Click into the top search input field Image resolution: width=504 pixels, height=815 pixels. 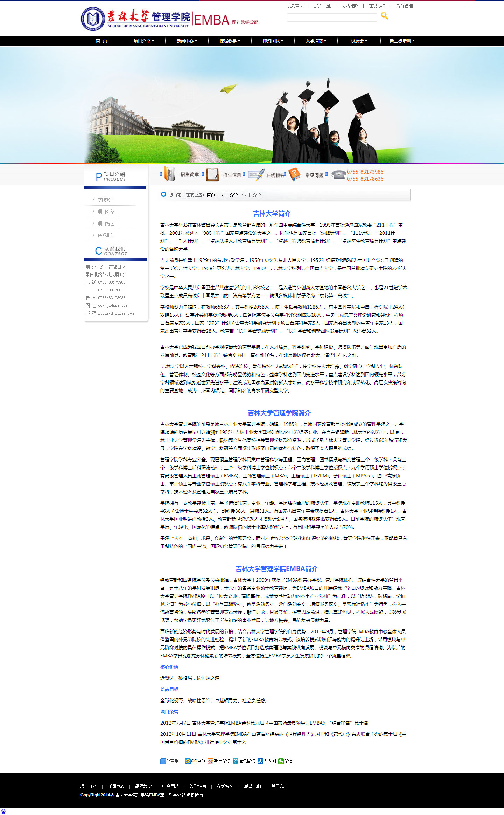(332, 17)
